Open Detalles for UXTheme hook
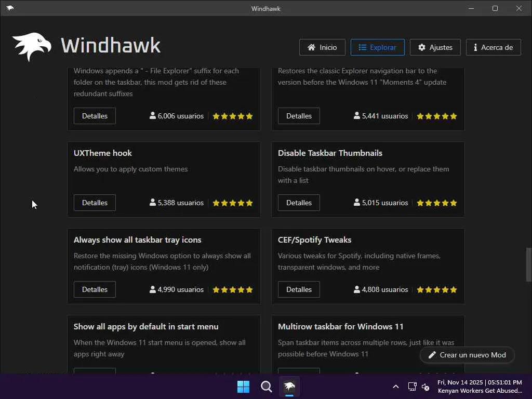 click(x=95, y=203)
